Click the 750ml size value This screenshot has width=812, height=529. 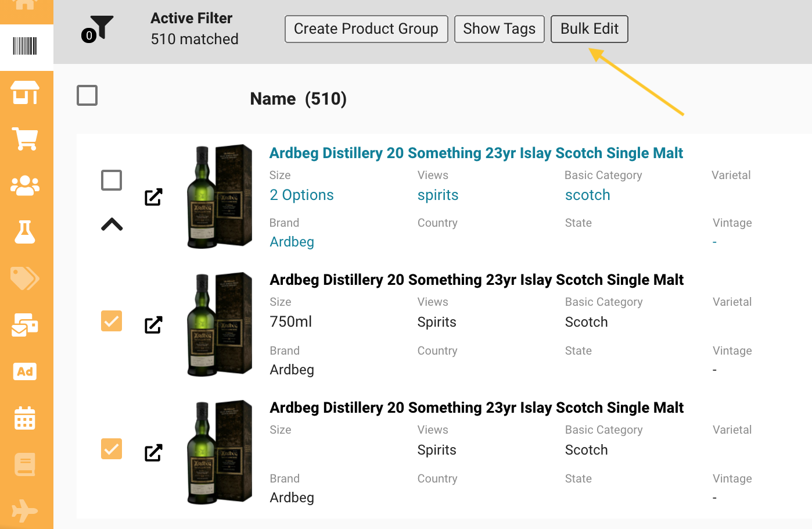coord(291,322)
